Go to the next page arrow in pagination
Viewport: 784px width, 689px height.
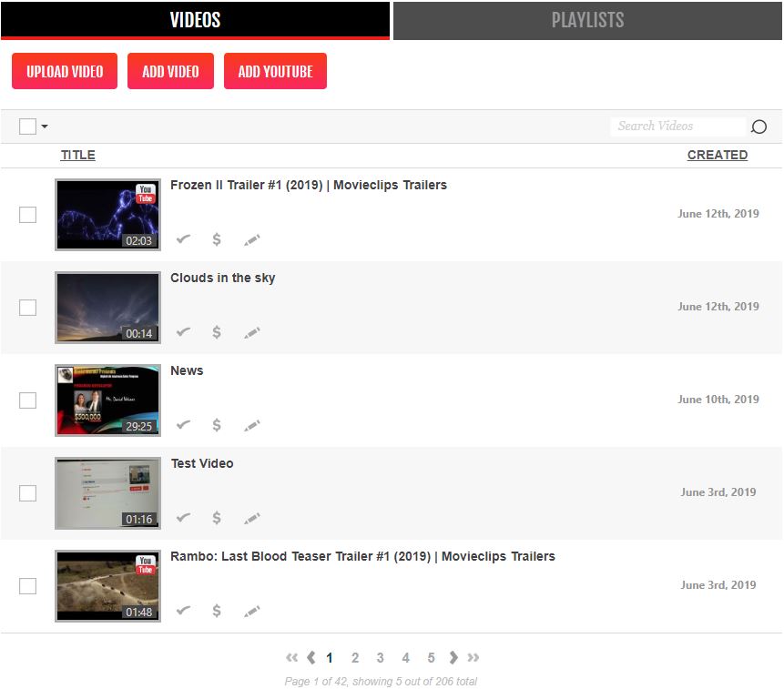click(453, 657)
